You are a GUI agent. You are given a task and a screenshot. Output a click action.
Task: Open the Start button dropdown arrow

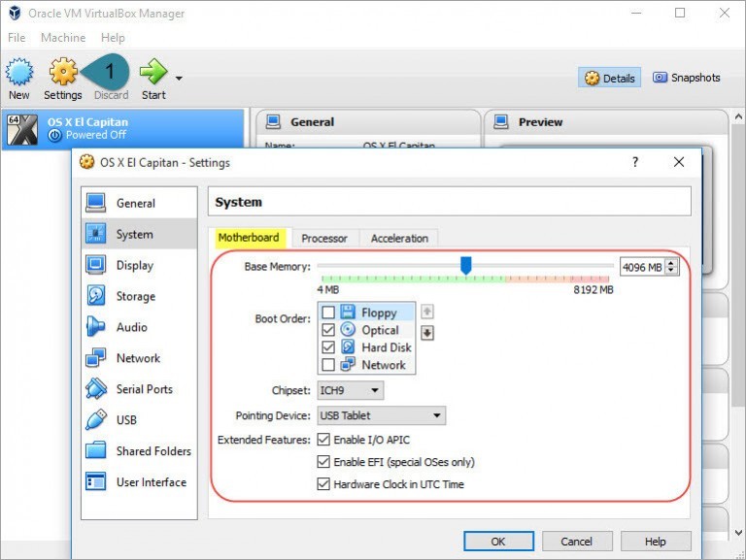179,78
